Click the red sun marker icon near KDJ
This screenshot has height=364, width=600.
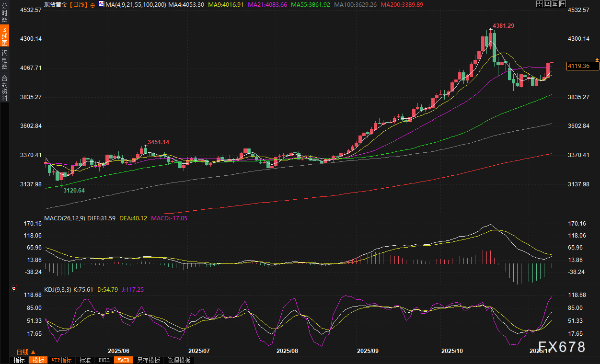point(14,289)
